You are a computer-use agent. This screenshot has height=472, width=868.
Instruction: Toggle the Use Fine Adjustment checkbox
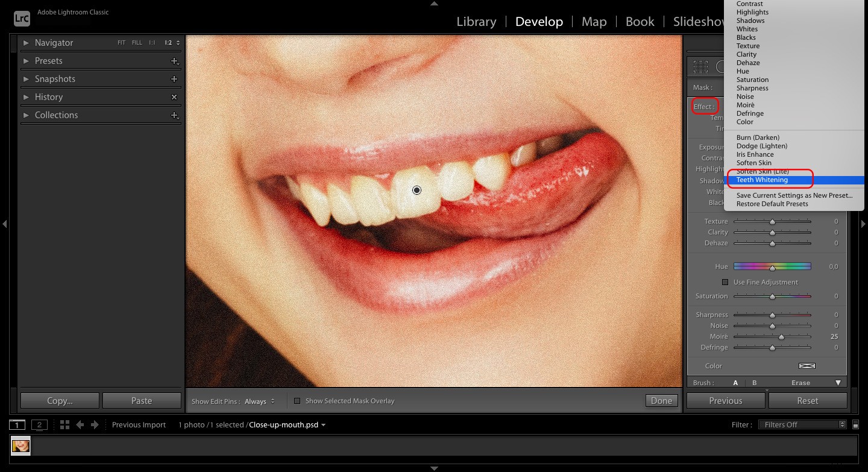coord(725,282)
